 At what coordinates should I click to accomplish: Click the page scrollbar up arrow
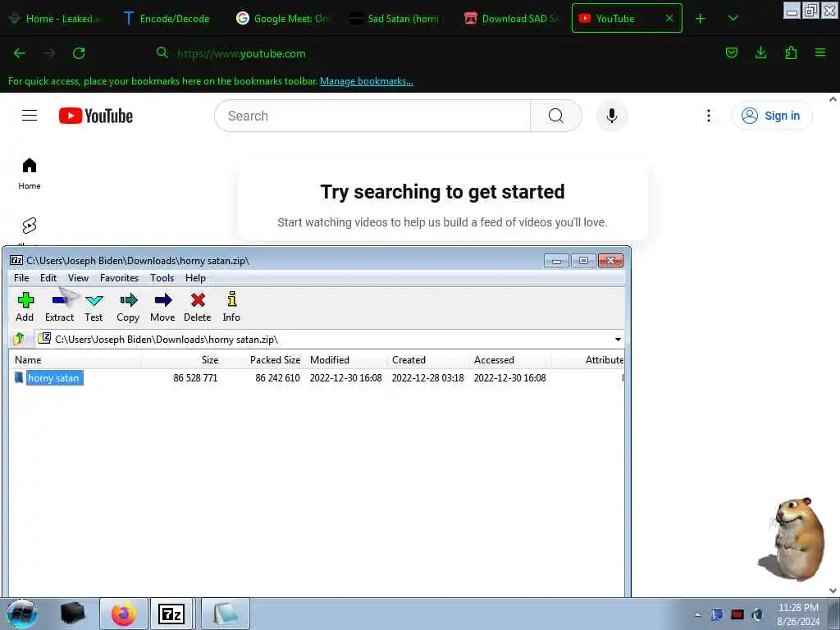(833, 99)
